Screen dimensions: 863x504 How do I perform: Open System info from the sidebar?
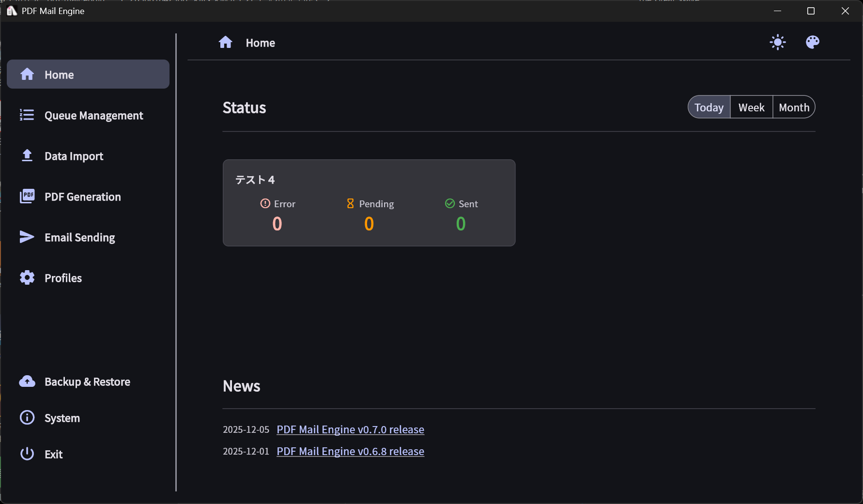pyautogui.click(x=62, y=417)
